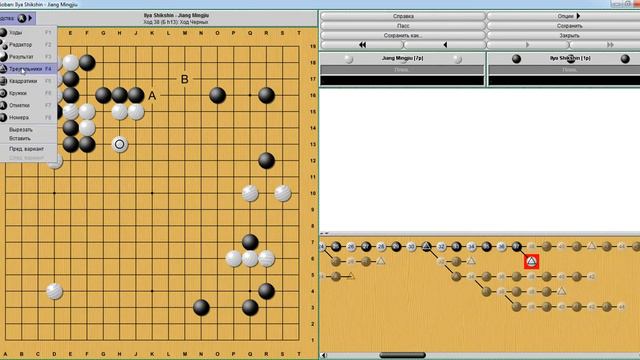The width and height of the screenshot is (640, 360).
Task: Select black move 33 node on main line
Action: click(456, 247)
